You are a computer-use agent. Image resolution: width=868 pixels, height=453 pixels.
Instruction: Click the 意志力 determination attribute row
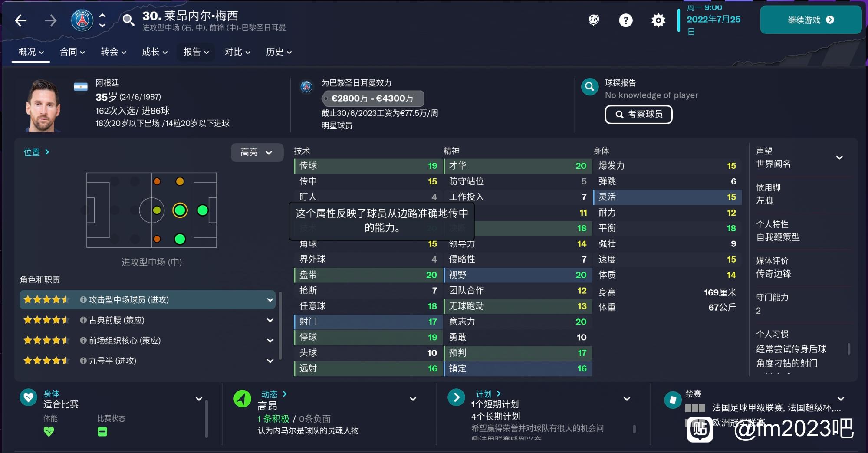tap(518, 322)
